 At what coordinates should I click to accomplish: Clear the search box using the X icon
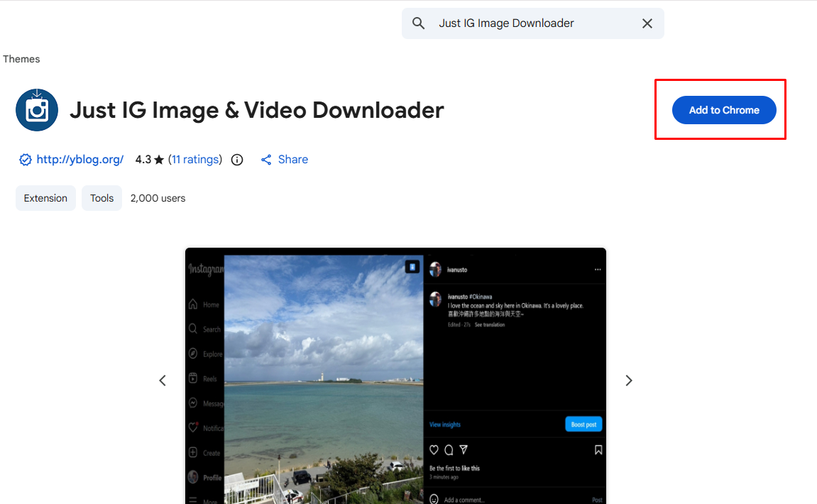click(647, 23)
